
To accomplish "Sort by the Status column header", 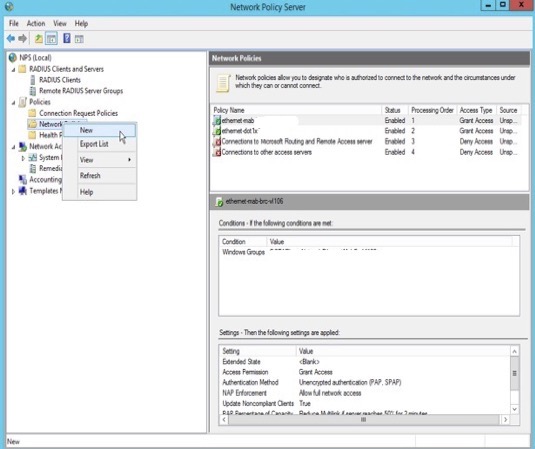I will (395, 110).
